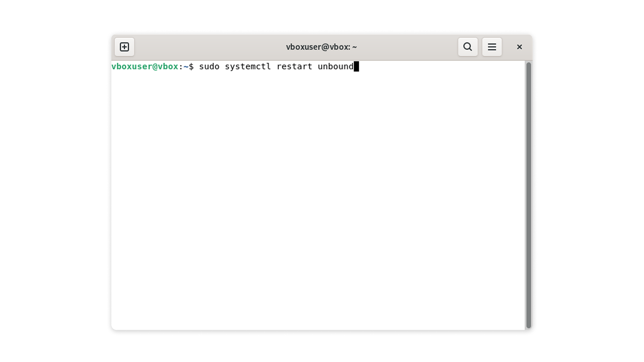Click the top of the scrollbar
The width and height of the screenshot is (644, 362).
coord(528,65)
